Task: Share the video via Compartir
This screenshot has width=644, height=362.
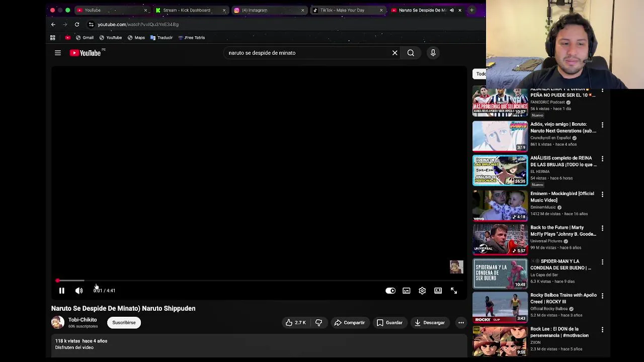Action: 350,323
